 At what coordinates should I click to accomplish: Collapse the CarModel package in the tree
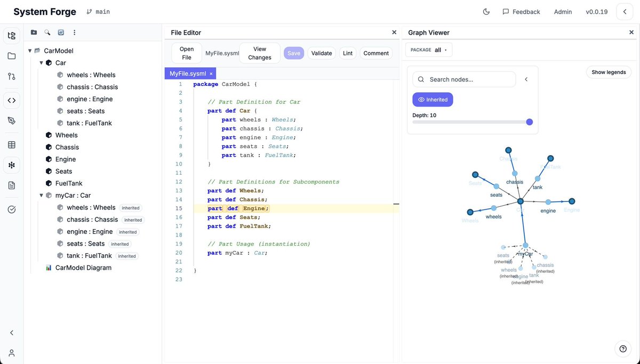tap(30, 50)
